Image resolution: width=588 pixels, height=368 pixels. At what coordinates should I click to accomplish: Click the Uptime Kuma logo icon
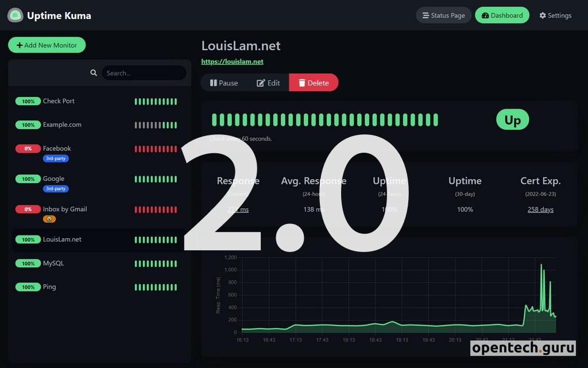tap(16, 16)
